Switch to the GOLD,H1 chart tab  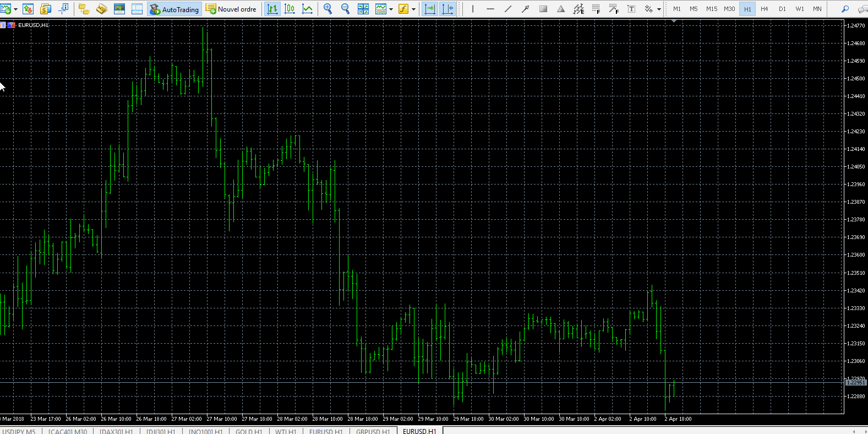[x=249, y=431]
